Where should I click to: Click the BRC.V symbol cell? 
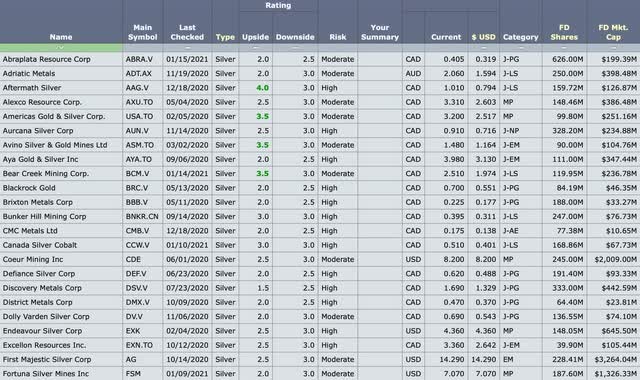(x=137, y=188)
